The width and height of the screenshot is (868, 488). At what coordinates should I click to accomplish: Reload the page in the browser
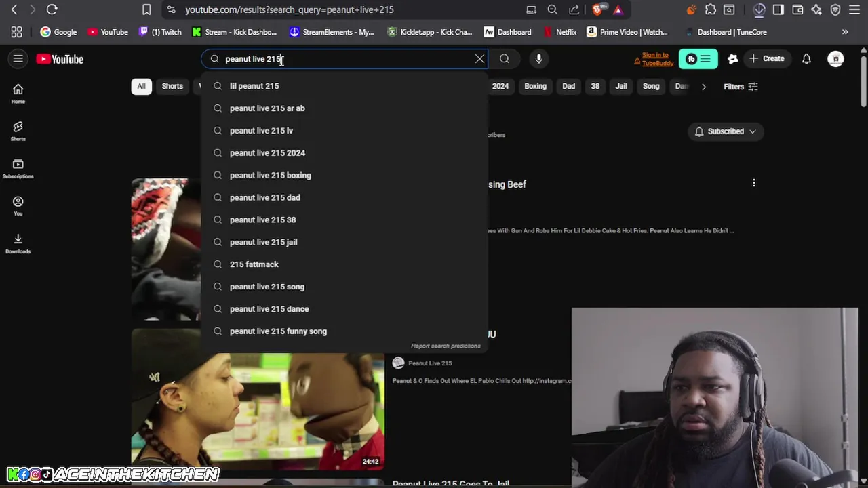point(52,9)
